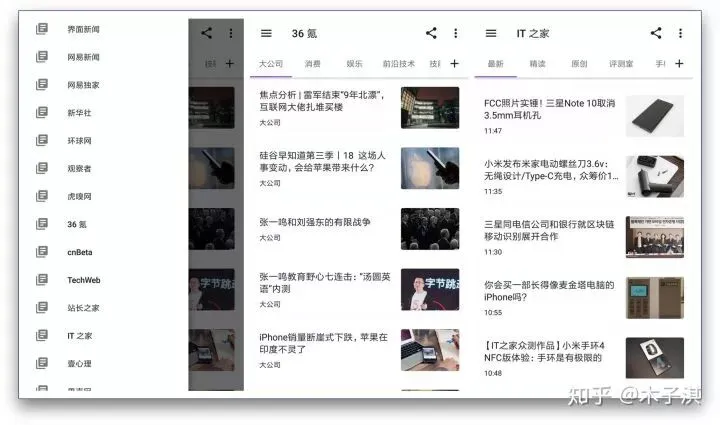This screenshot has width=720, height=425.
Task: Switch to the 最新 tab
Action: 496,64
